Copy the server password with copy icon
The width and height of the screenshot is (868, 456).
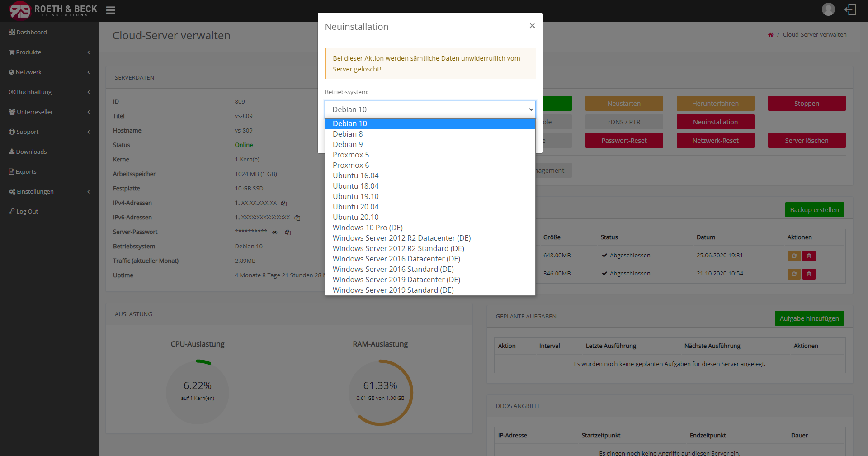[288, 233]
